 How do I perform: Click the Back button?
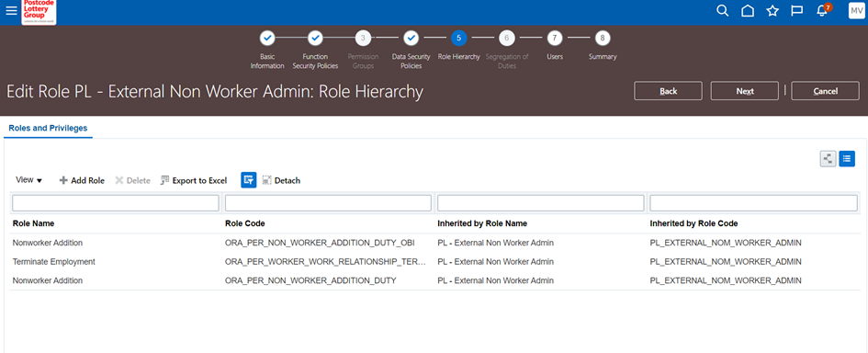tap(668, 91)
